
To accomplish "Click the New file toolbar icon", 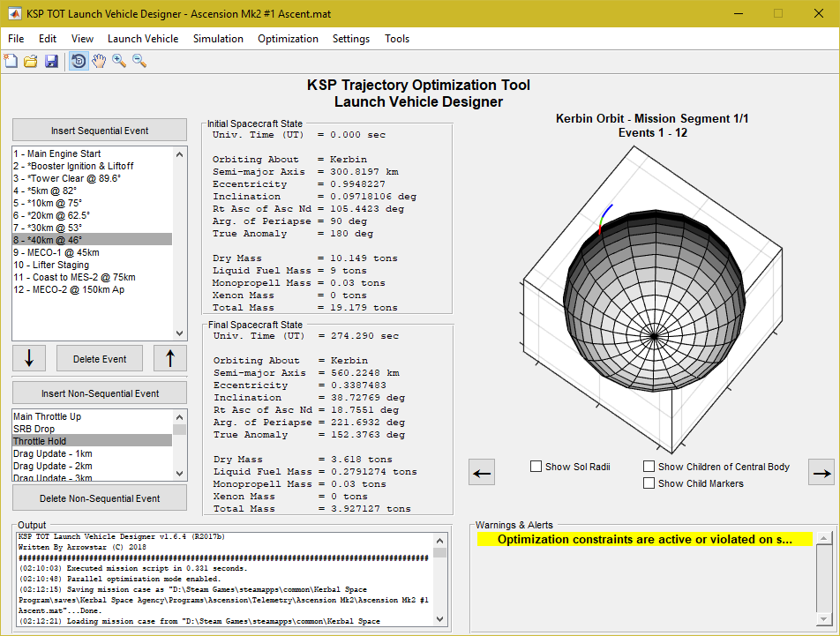I will tap(11, 61).
